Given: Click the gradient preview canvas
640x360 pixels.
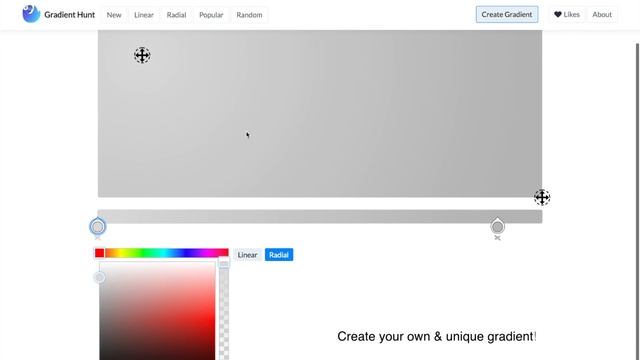Looking at the screenshot, I should 320,113.
